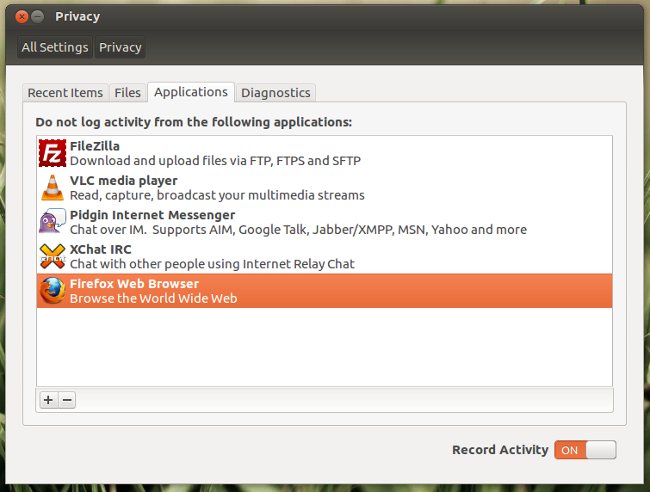The height and width of the screenshot is (492, 650).
Task: Click the XChat IRC icon
Action: tap(52, 256)
